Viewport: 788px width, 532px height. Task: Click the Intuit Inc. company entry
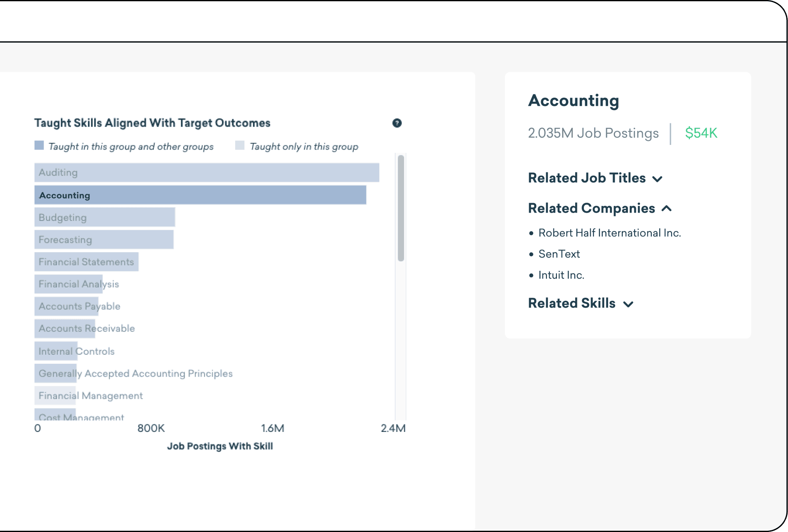point(561,275)
